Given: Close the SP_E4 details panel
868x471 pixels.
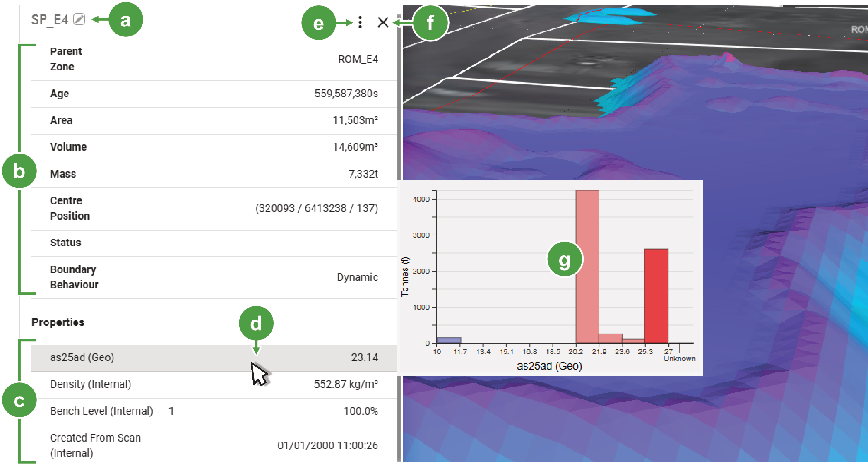Looking at the screenshot, I should click(383, 22).
